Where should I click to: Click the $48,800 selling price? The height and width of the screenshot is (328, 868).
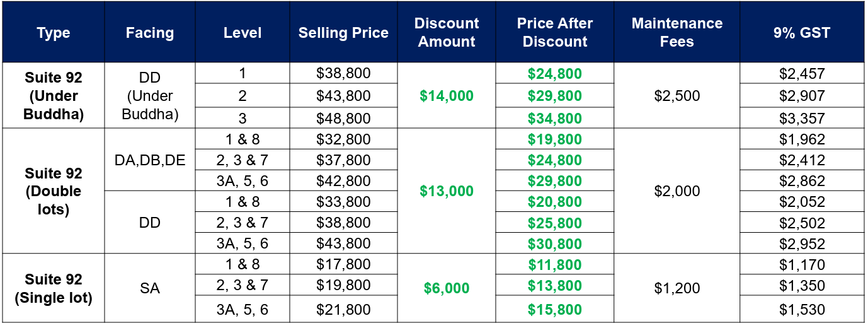click(x=343, y=119)
